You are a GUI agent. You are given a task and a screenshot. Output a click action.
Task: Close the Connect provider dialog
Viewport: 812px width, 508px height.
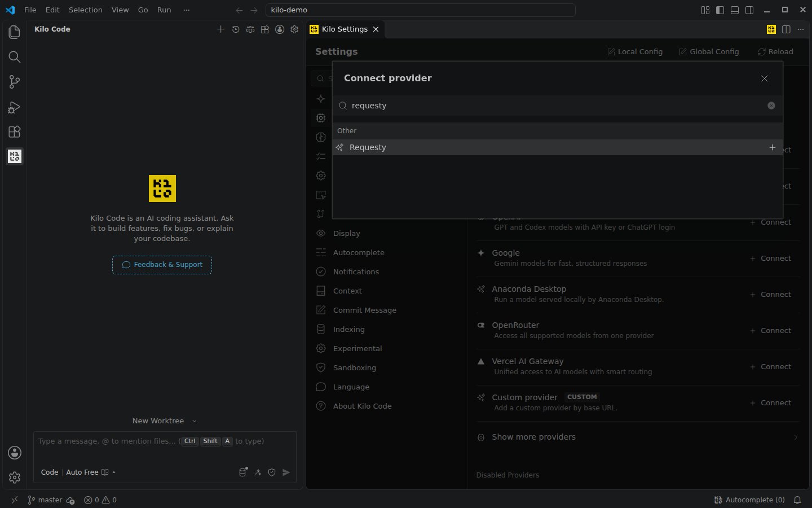765,78
